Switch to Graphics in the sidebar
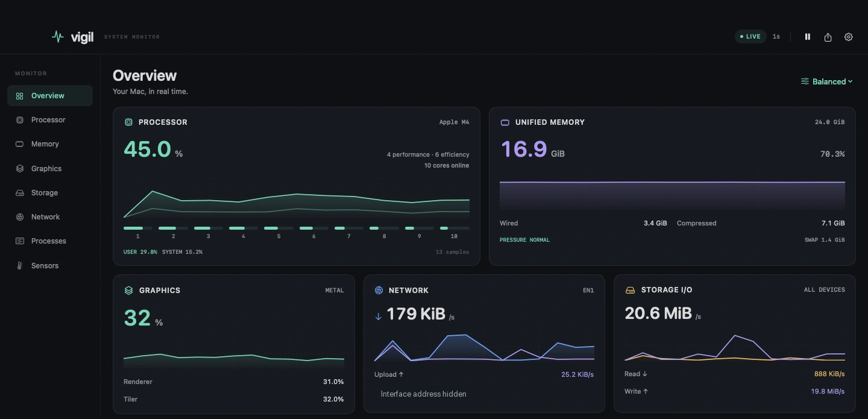Image resolution: width=868 pixels, height=419 pixels. coord(50,169)
